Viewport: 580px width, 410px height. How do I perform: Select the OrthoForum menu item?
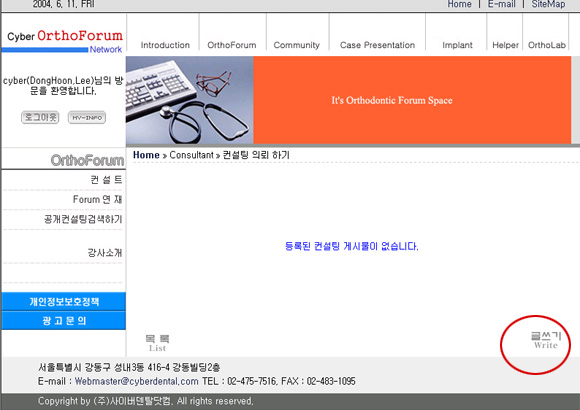[x=232, y=45]
